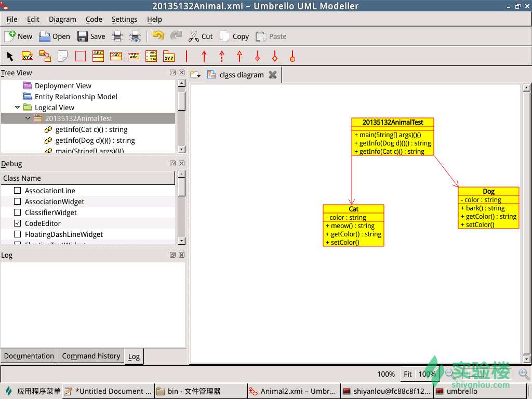Uncheck the CodeEditor checkbox
This screenshot has width=532, height=399.
click(17, 223)
